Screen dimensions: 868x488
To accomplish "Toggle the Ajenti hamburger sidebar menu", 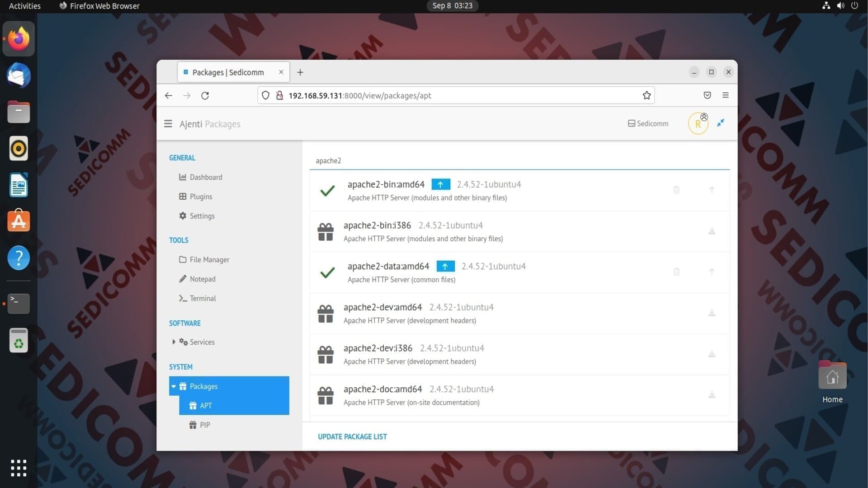I will (x=168, y=124).
